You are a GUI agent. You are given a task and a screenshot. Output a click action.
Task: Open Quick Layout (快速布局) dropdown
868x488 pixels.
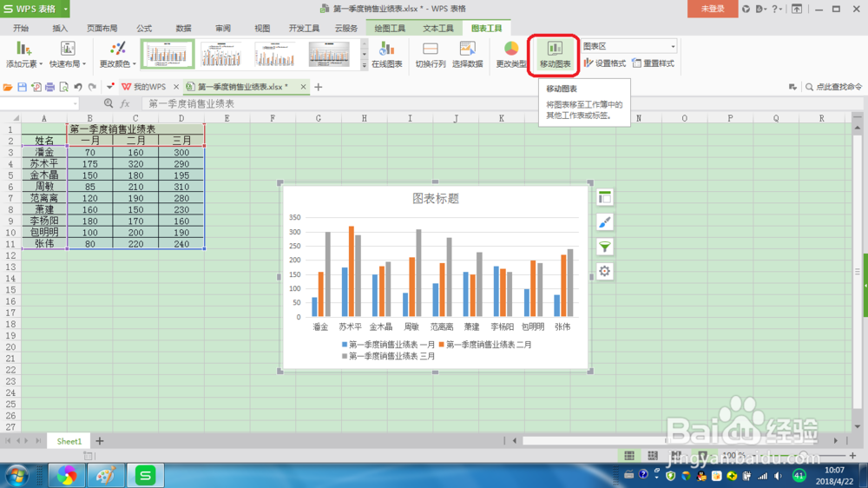click(x=68, y=55)
